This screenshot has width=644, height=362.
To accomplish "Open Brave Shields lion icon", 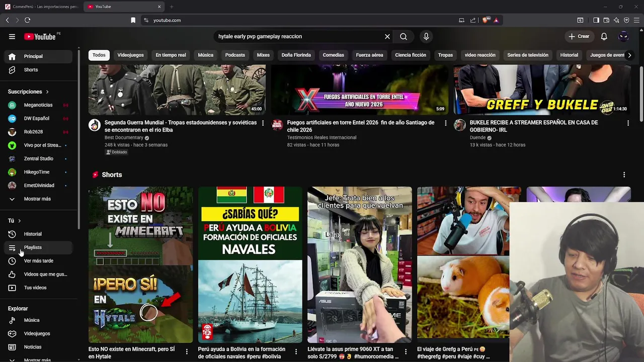I will 485,20.
